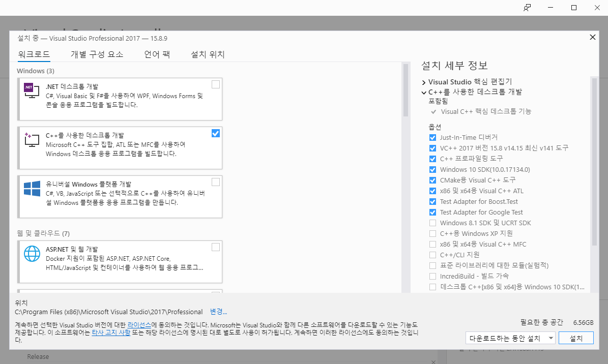Check the ASP.NET 및 웹 개발 workload checkbox

pyautogui.click(x=216, y=247)
